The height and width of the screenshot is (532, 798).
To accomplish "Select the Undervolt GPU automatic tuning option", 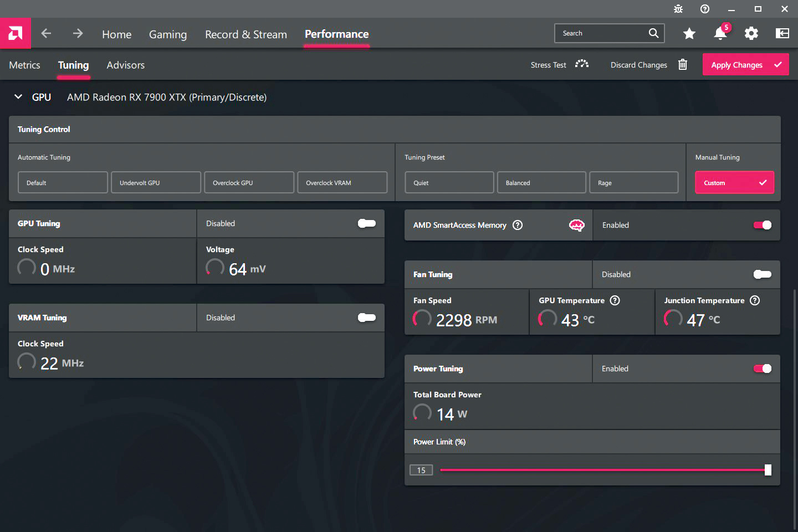I will pos(156,182).
